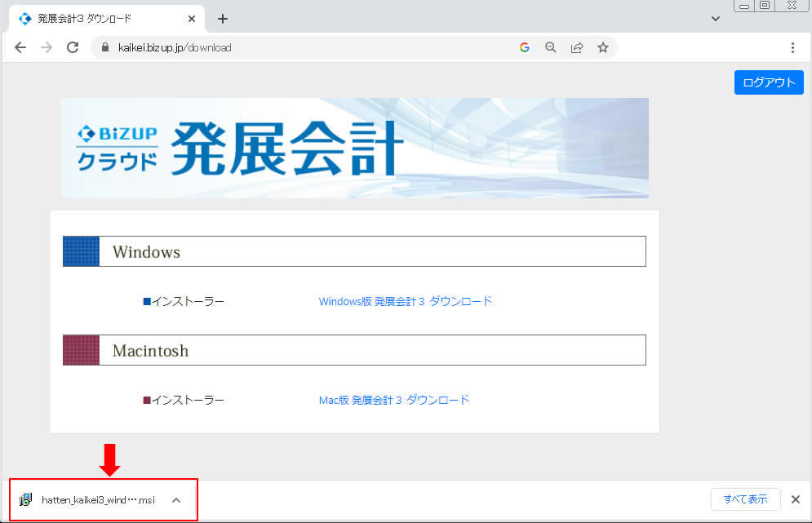812x523 pixels.
Task: Close the downloads bar
Action: tap(796, 499)
